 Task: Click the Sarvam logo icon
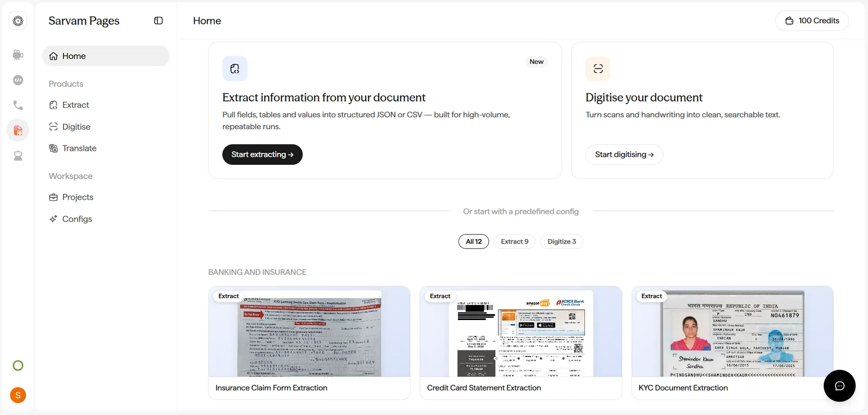[x=18, y=21]
